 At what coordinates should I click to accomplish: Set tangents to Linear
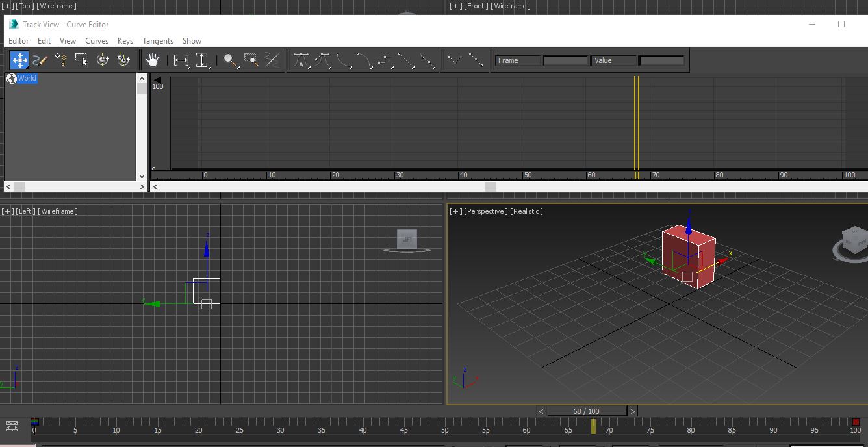pyautogui.click(x=405, y=60)
